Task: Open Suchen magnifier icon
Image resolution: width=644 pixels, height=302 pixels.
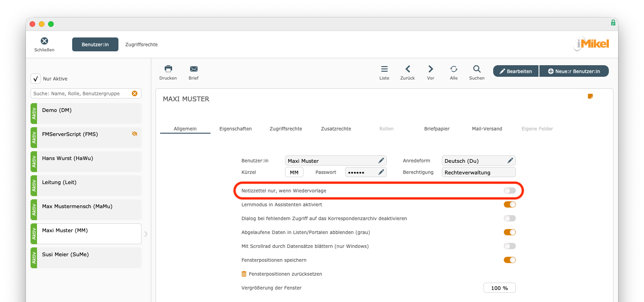Action: tap(477, 69)
